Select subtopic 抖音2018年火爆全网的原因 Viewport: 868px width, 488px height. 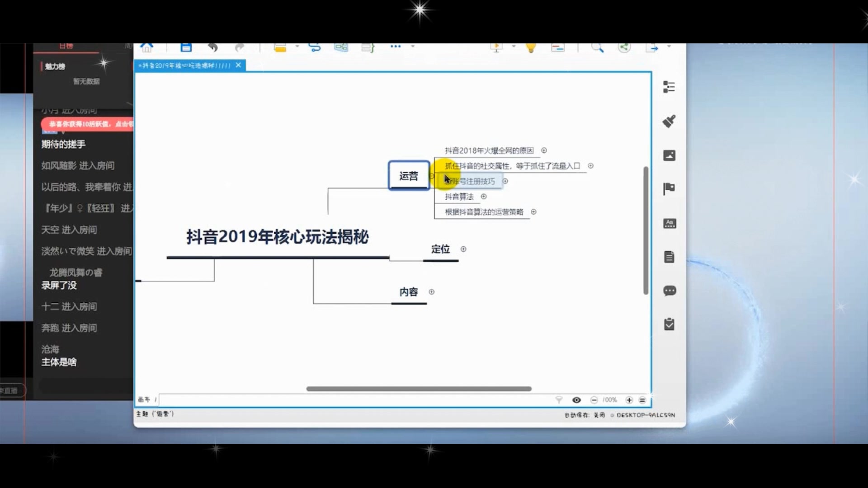489,150
